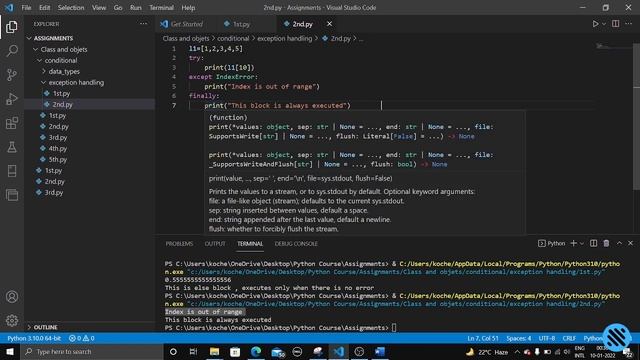Close the 2nd.py editor tab

pyautogui.click(x=329, y=24)
